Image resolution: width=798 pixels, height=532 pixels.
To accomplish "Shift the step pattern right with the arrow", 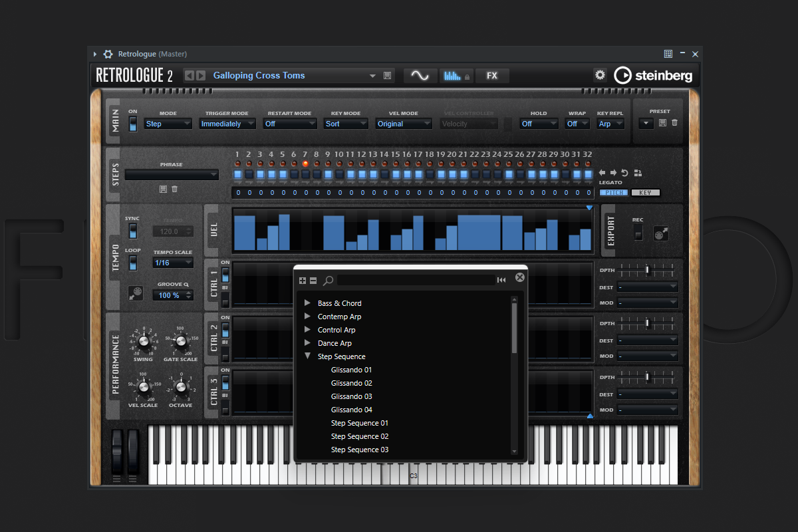I will [x=614, y=173].
